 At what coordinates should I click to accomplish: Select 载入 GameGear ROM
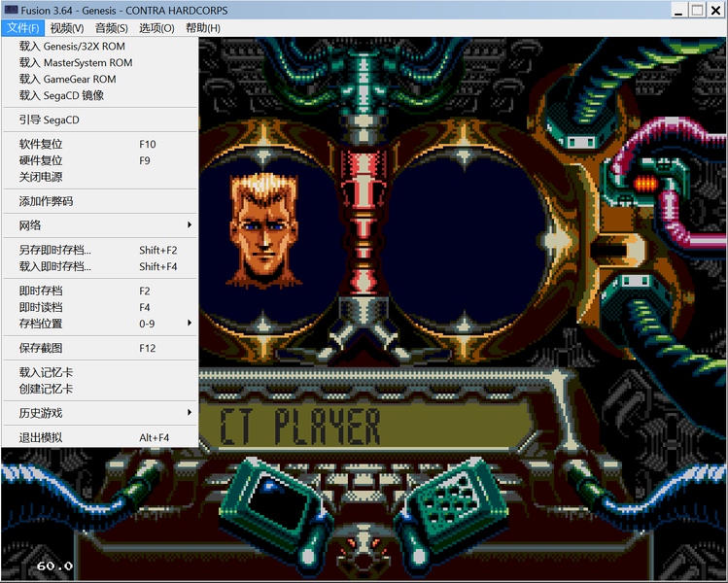click(x=100, y=79)
